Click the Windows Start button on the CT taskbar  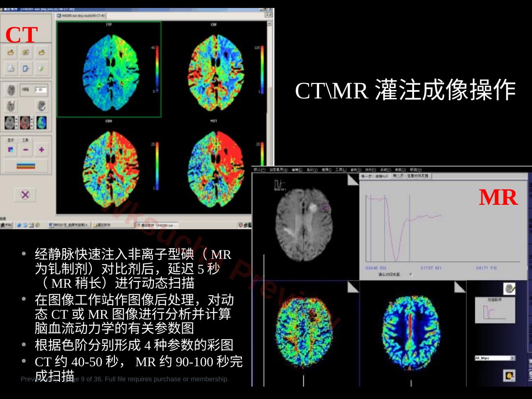point(7,225)
